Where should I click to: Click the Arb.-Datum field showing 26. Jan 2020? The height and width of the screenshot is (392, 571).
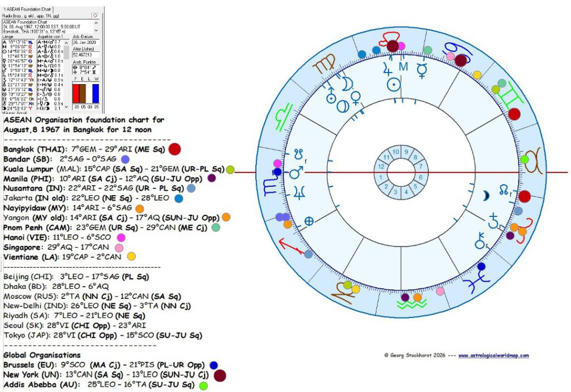(85, 42)
